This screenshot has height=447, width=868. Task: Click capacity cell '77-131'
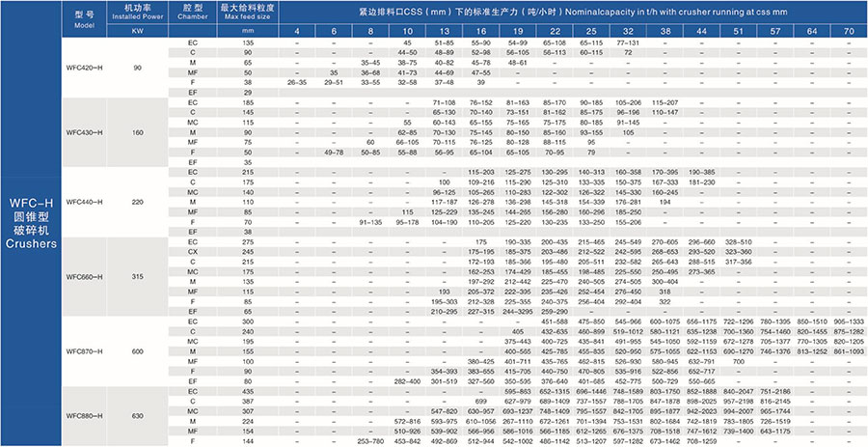click(628, 42)
